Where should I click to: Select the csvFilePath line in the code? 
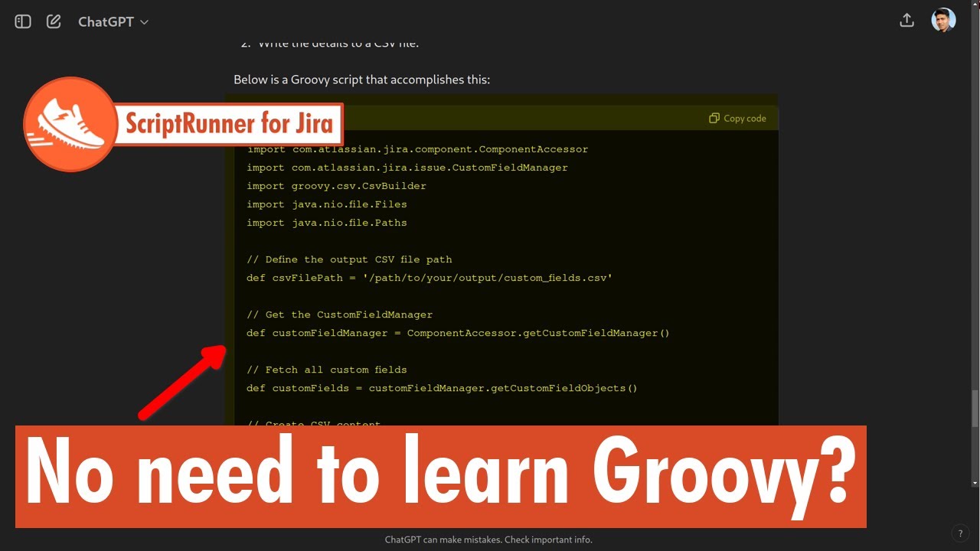429,278
